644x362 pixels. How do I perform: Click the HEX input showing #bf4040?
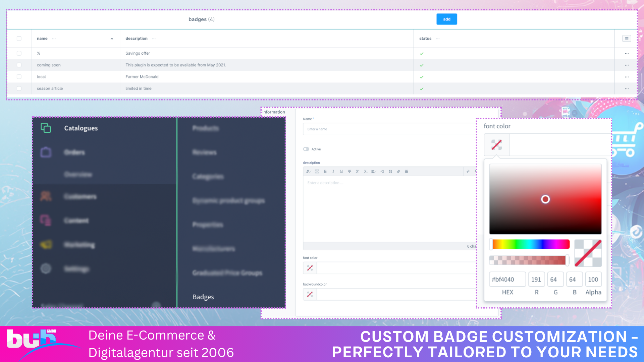point(507,279)
